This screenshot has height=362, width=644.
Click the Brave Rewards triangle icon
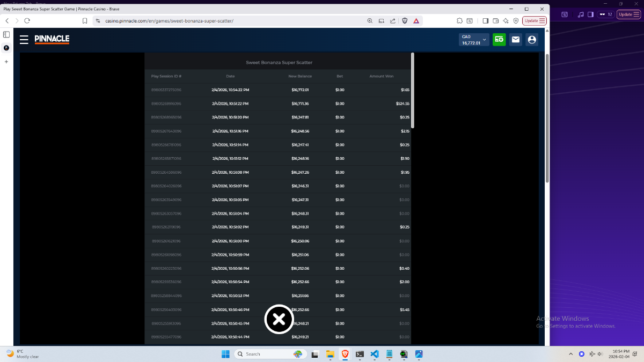click(416, 21)
